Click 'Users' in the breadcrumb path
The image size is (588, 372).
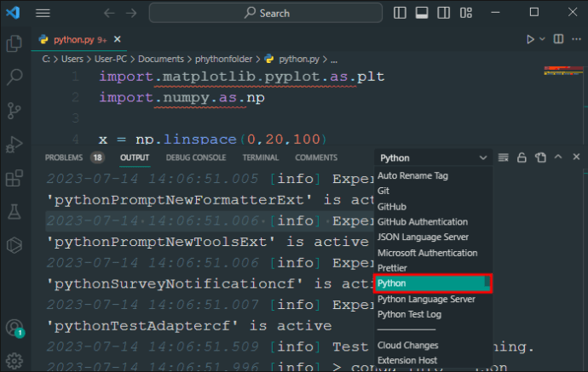click(x=72, y=60)
